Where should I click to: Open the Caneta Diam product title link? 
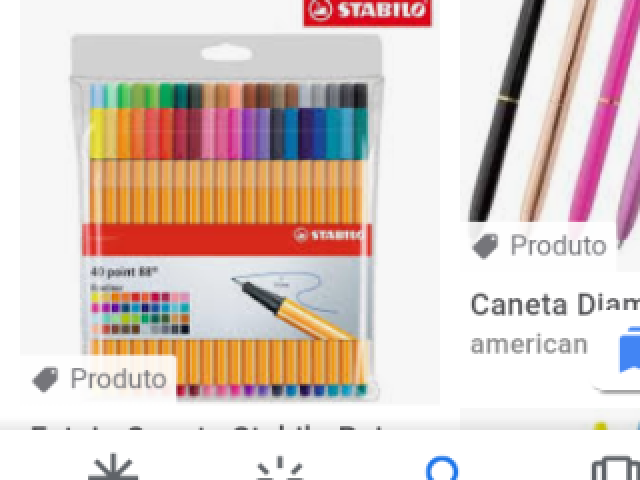(x=555, y=304)
